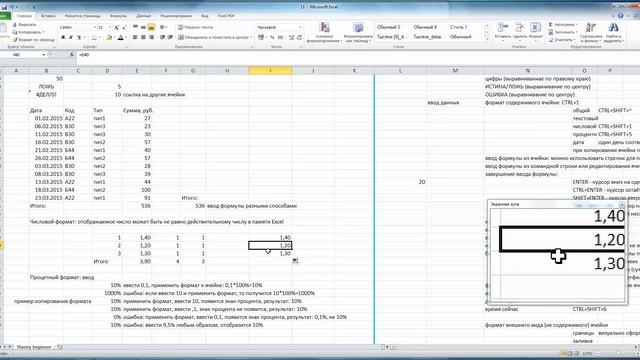
Task: Toggle Wrap Text (Перенос текста)
Action: [196, 27]
